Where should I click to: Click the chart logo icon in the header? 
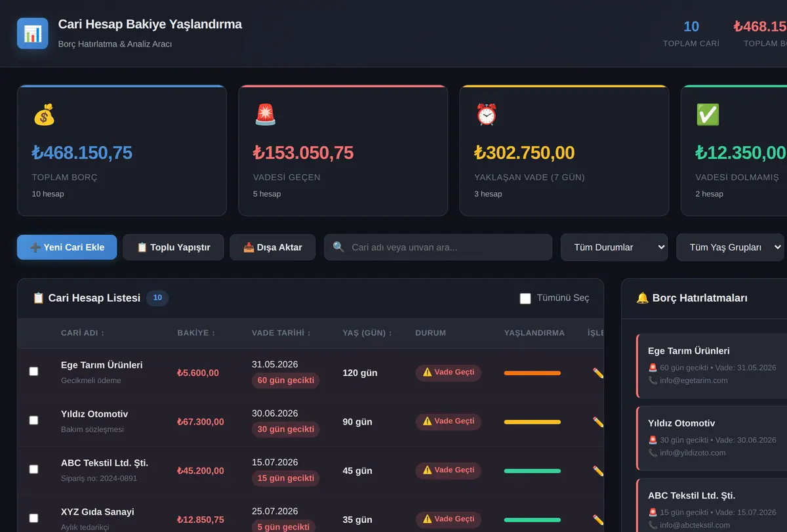pyautogui.click(x=33, y=33)
